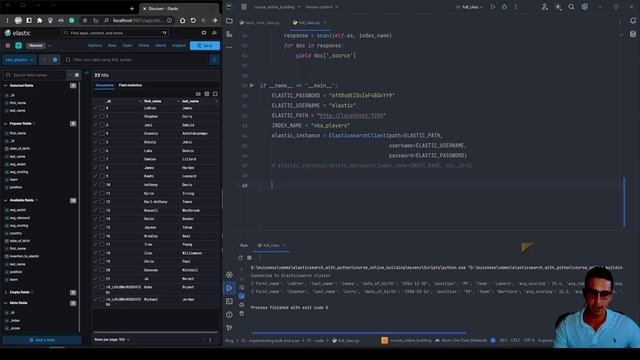640x360 pixels.
Task: Select the checkbox for the Damian row
Action: [102, 159]
